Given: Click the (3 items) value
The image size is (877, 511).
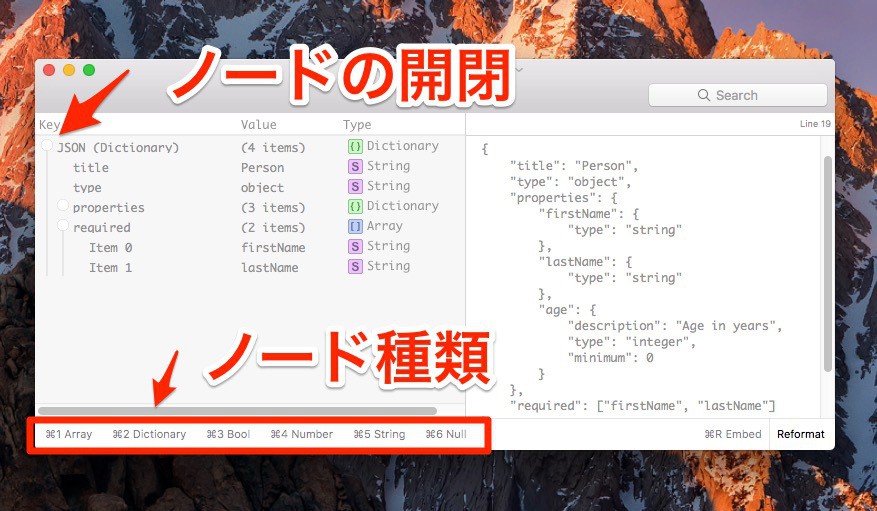Looking at the screenshot, I should coord(273,208).
